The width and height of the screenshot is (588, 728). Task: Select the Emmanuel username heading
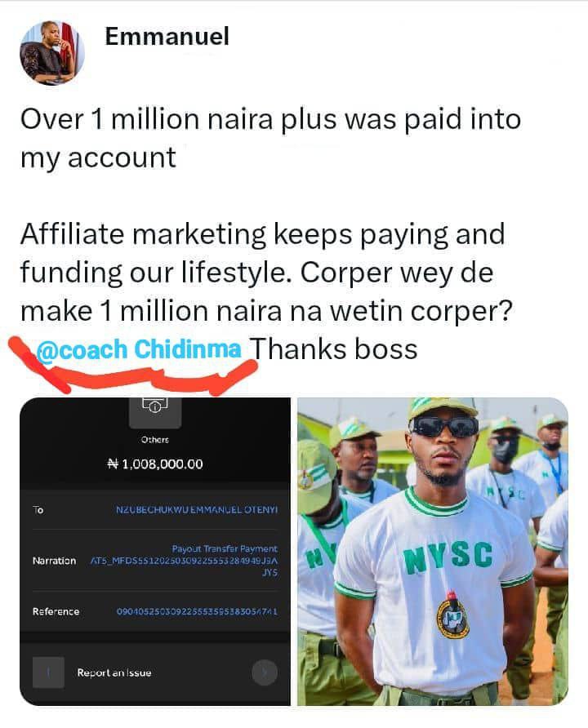[167, 36]
